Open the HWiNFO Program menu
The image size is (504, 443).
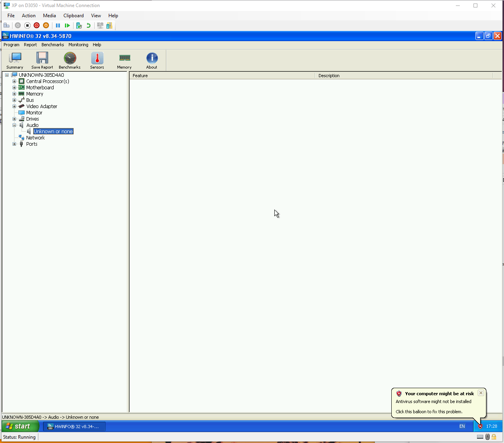click(11, 45)
